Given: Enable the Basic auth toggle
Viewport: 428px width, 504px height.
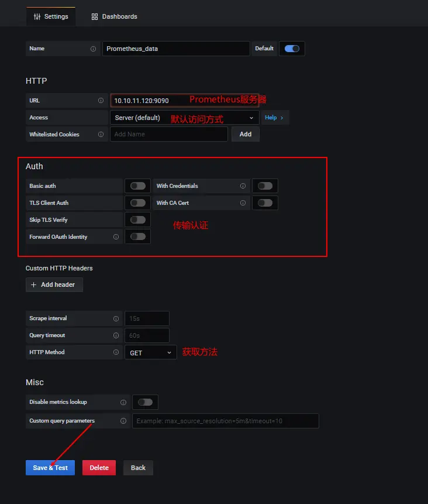Looking at the screenshot, I should coord(138,186).
